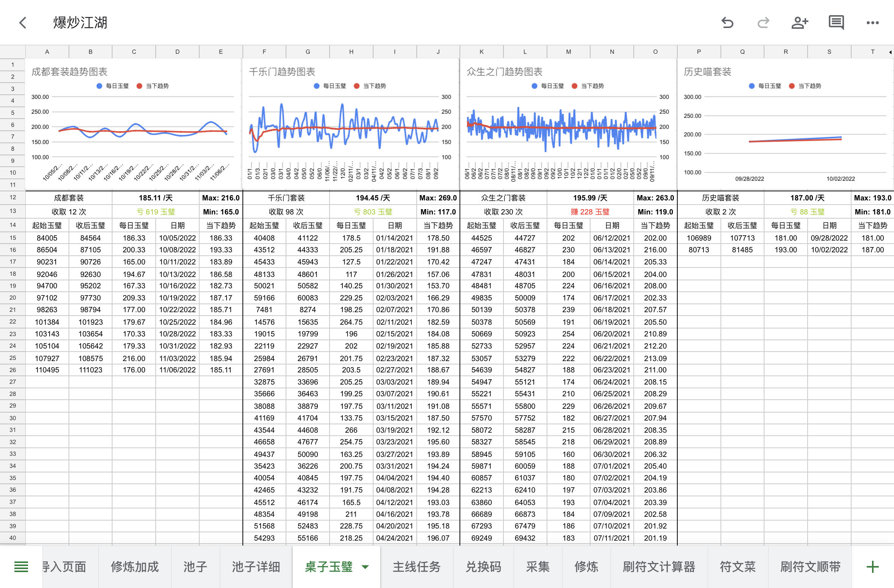The height and width of the screenshot is (588, 894).
Task: Select the 收取 230 次 cell
Action: tap(503, 212)
